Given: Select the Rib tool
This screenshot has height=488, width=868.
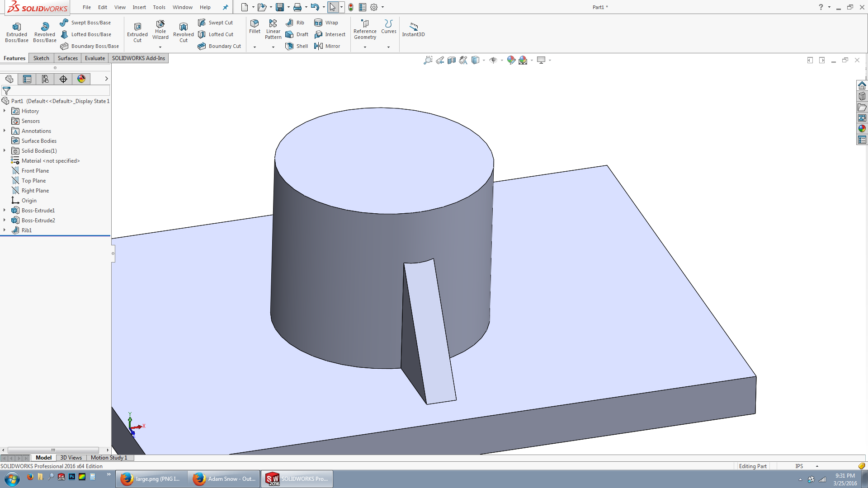Looking at the screenshot, I should (294, 23).
